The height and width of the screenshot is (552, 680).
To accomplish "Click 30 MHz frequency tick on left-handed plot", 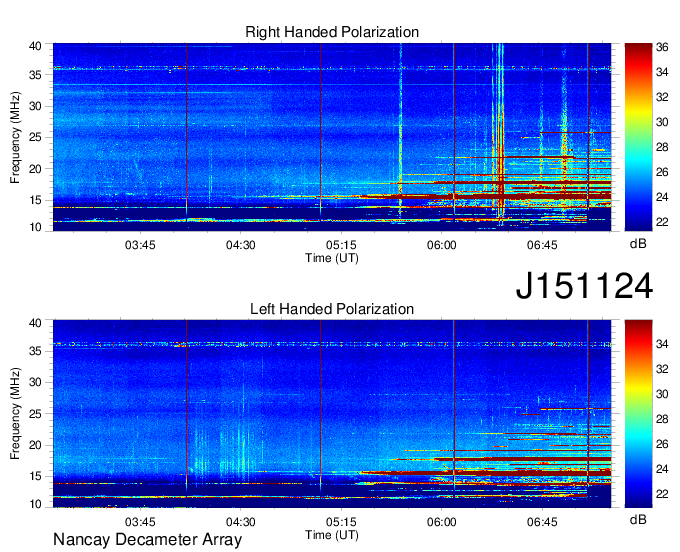I will pos(35,382).
